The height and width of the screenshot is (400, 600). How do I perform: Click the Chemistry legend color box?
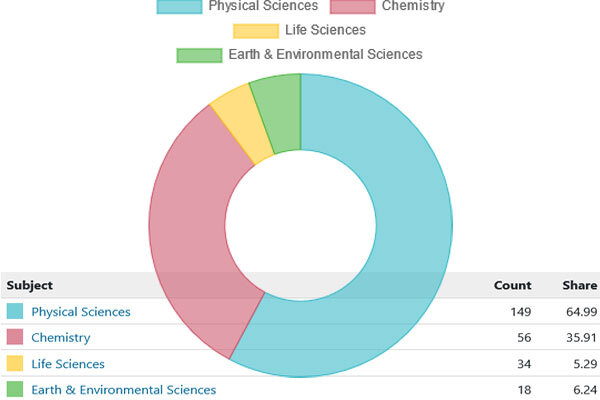(x=353, y=7)
